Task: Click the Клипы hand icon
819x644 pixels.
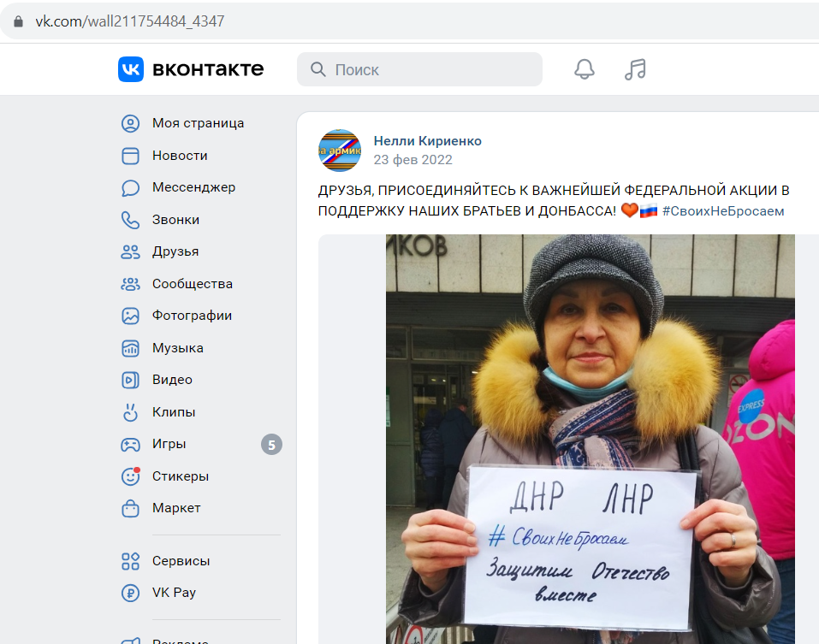Action: (131, 412)
